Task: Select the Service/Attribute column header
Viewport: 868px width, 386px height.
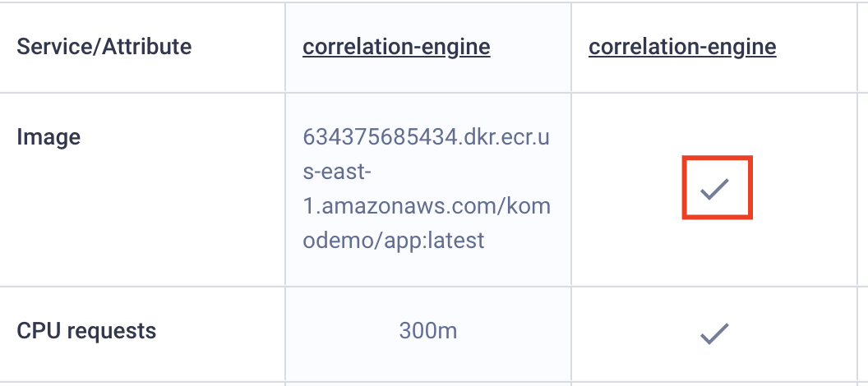Action: (x=104, y=47)
